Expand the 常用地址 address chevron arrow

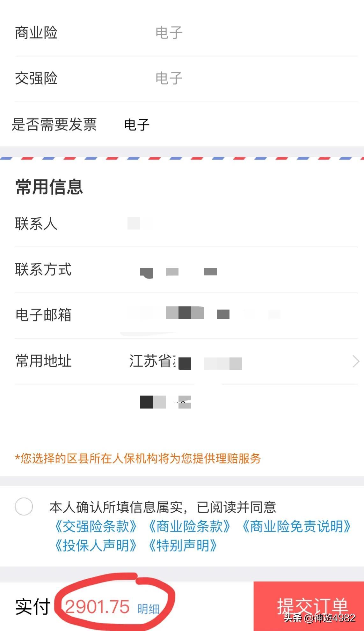point(356,361)
